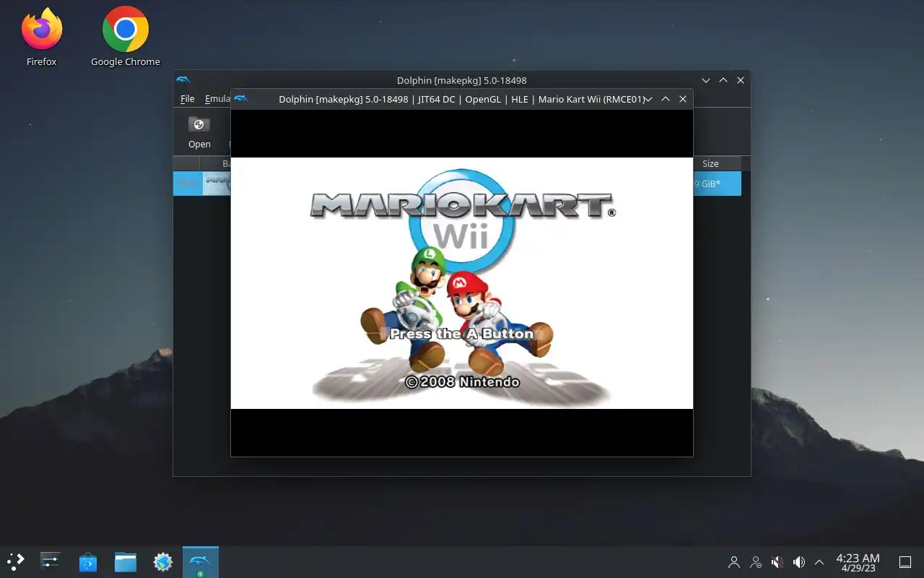
Task: Minimize the main Dolphin 5.0-18498 window
Action: click(x=706, y=80)
